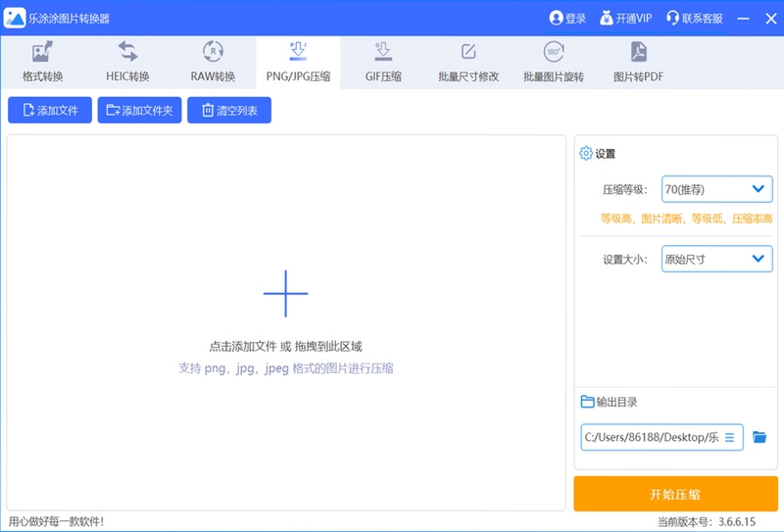Go to the GIF压缩 tab
784x532 pixels.
[383, 62]
